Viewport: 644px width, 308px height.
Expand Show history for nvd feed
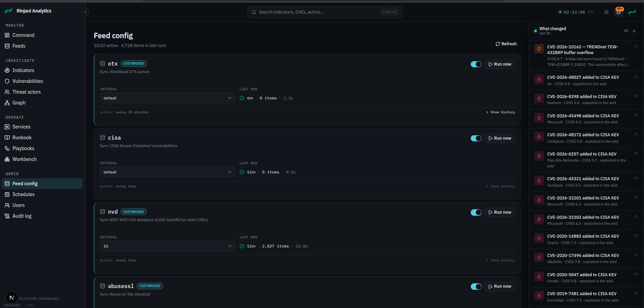[x=501, y=260]
